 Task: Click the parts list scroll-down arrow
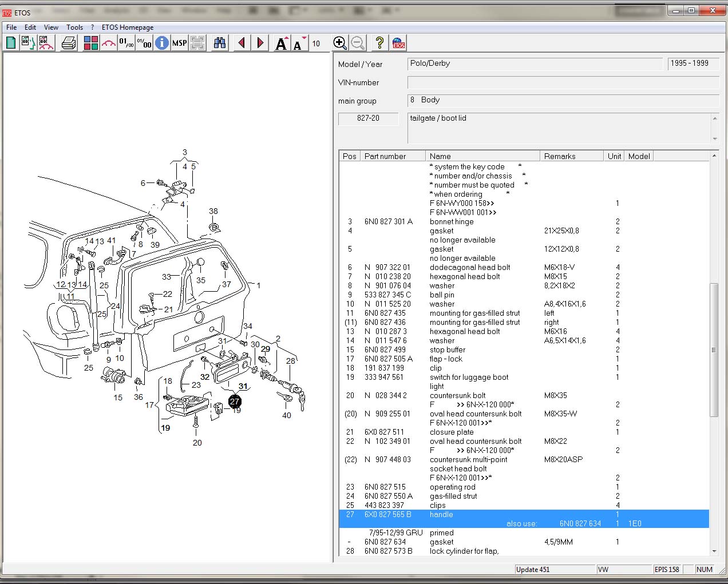click(x=714, y=551)
